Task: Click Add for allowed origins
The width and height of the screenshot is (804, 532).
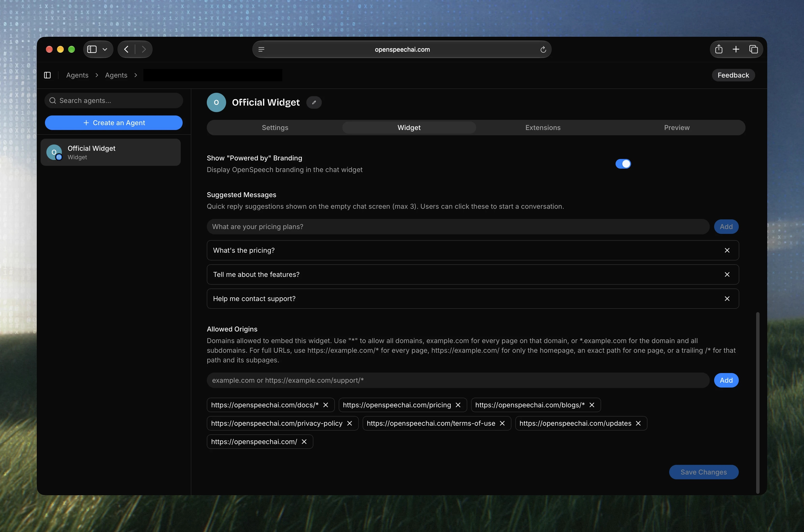Action: [x=726, y=380]
